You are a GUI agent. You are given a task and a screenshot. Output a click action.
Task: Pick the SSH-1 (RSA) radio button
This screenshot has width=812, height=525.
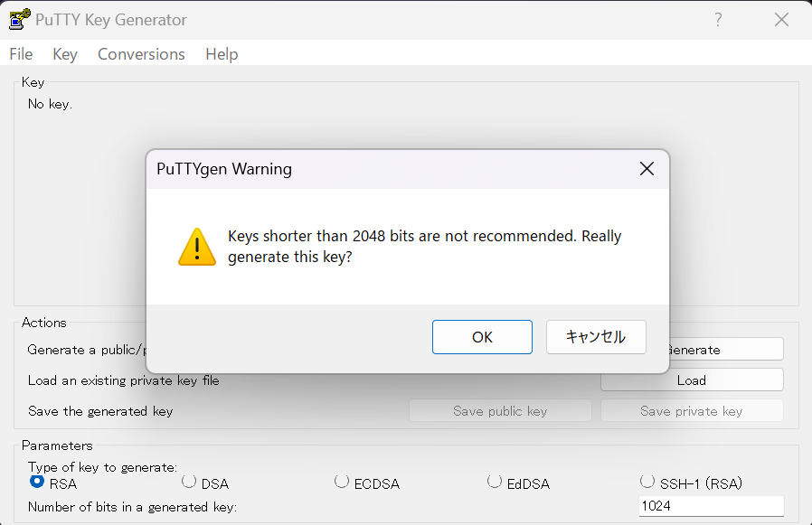(647, 482)
